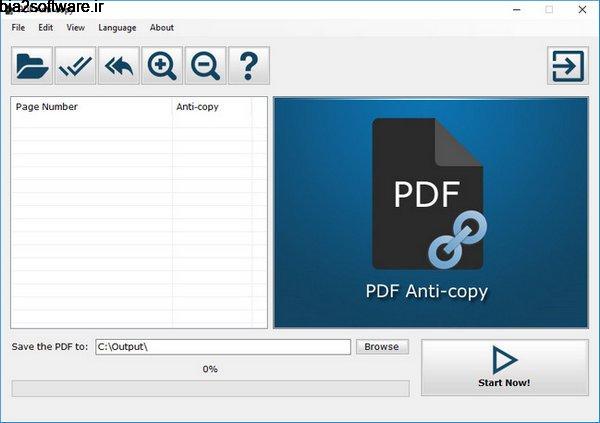Click the undo-all double-arrow icon
Screen dimensions: 600x423
tap(119, 66)
